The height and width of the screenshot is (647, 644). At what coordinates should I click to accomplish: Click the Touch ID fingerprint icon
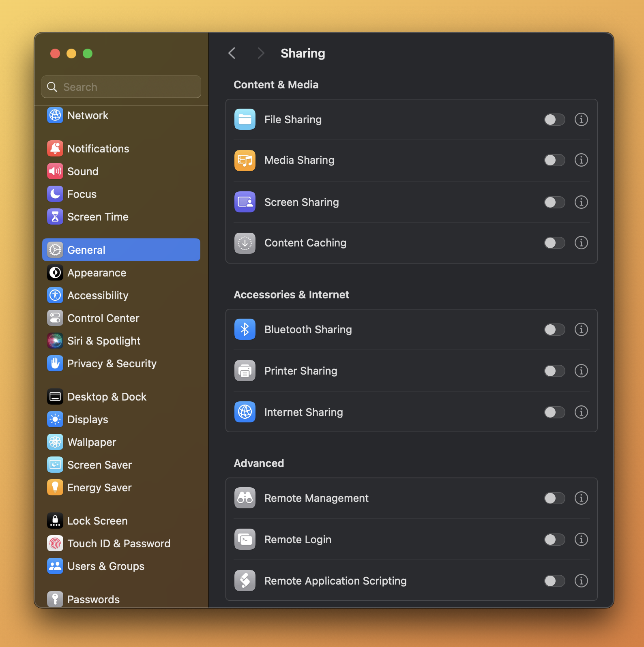[55, 544]
